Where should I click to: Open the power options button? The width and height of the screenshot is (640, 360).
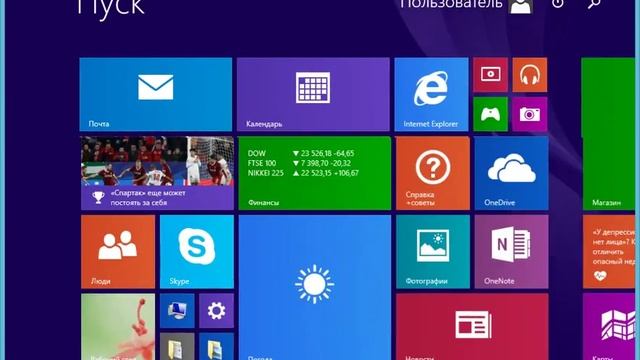point(558,4)
